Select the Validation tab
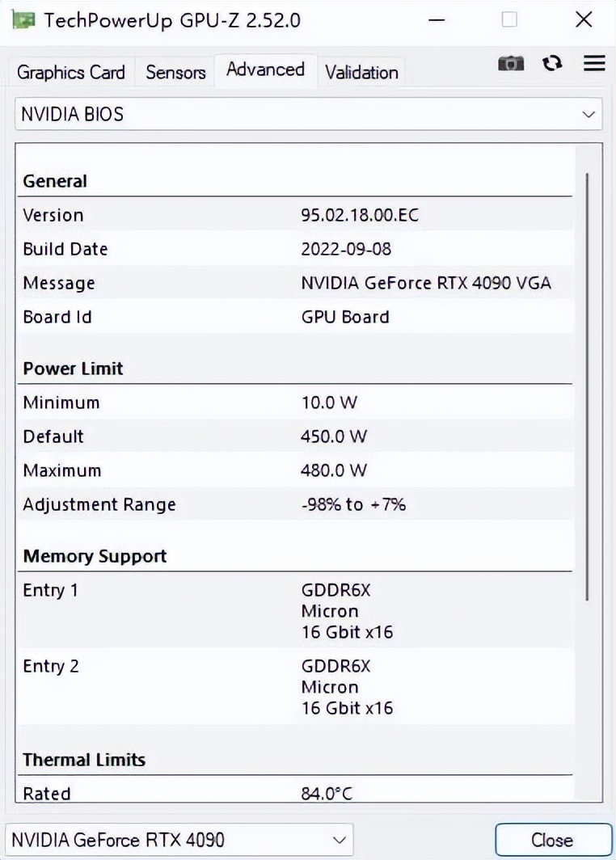This screenshot has width=616, height=860. click(361, 73)
